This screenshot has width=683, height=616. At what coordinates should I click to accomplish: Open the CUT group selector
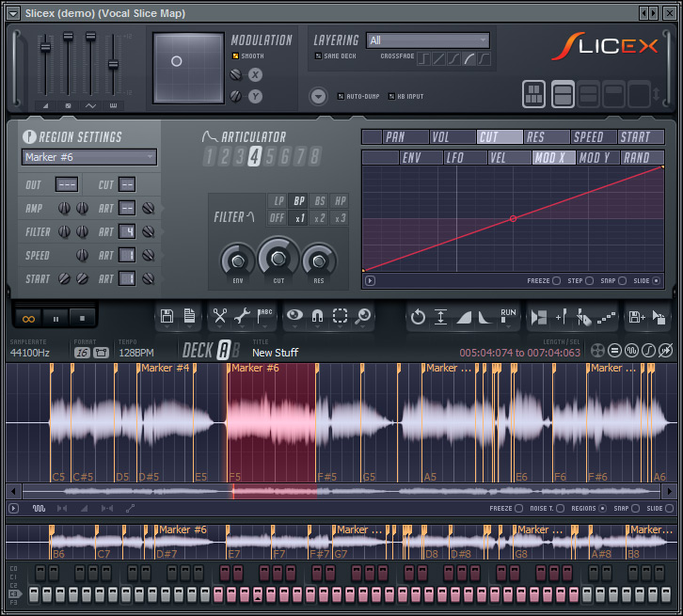coord(127,184)
